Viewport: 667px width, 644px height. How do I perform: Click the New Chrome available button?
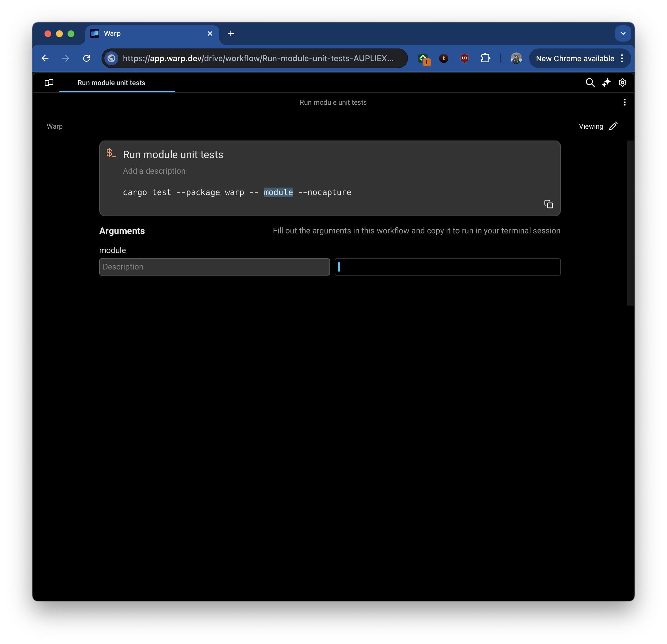tap(575, 58)
